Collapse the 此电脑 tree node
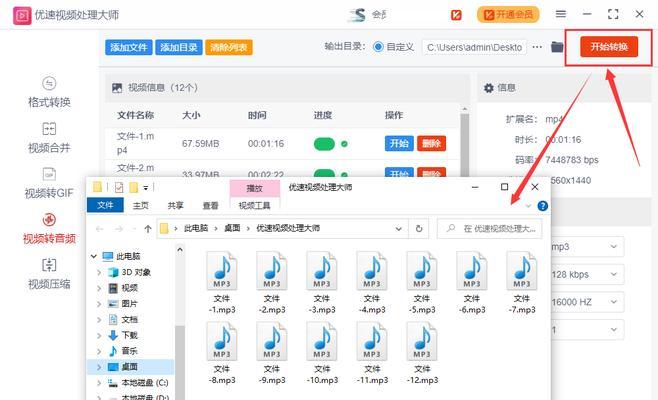Viewport: 658px width, 400px height. coord(94,256)
